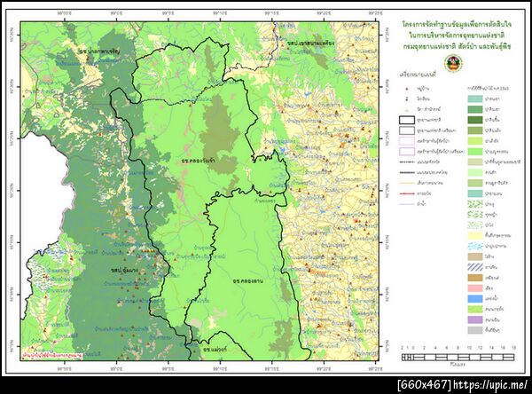Click the first green title line 'โครงการจัดทำฐานข้อมูลเพื่อการตัดสินใจ'
Viewport: 532px width, 394px height.
tap(457, 25)
